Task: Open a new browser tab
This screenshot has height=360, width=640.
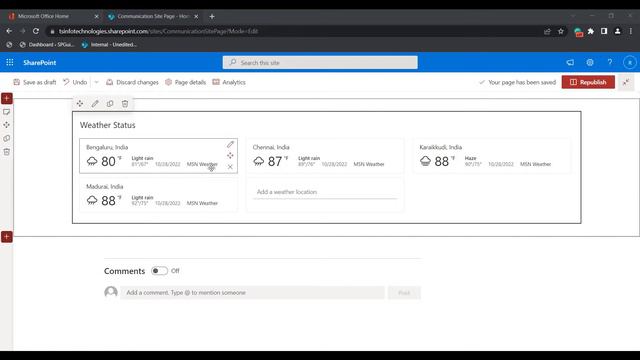Action: click(212, 16)
